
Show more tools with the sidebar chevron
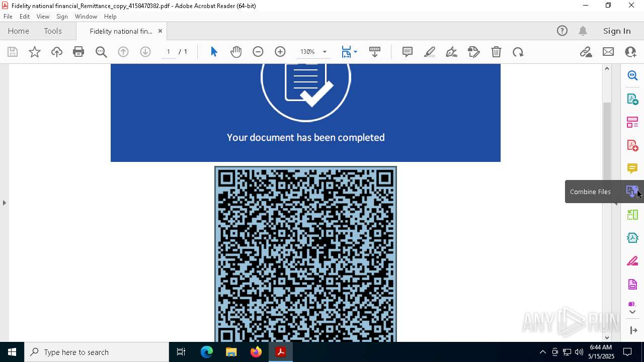click(632, 312)
